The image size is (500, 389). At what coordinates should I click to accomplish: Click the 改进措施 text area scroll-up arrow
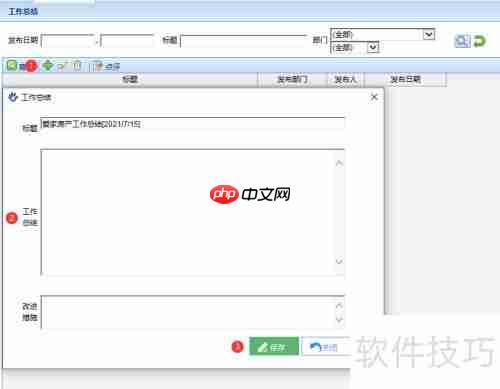[x=339, y=305]
